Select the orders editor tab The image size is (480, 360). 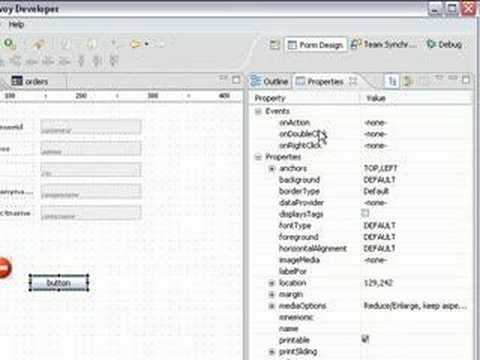point(30,81)
